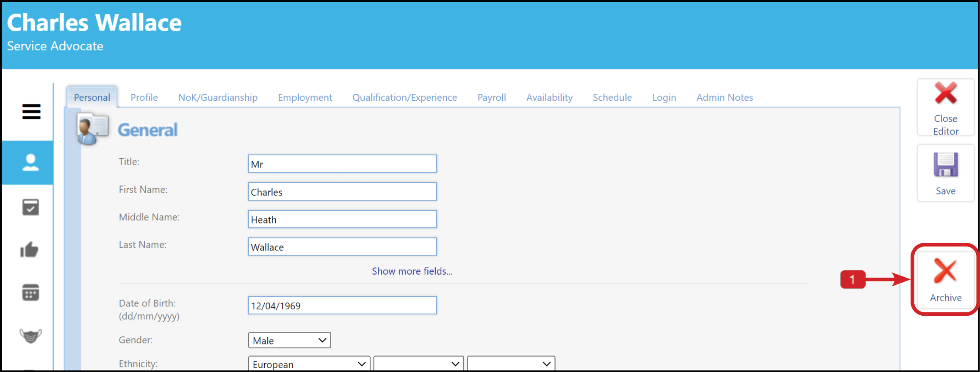980x372 pixels.
Task: Click the face mask sidebar icon
Action: (x=30, y=336)
